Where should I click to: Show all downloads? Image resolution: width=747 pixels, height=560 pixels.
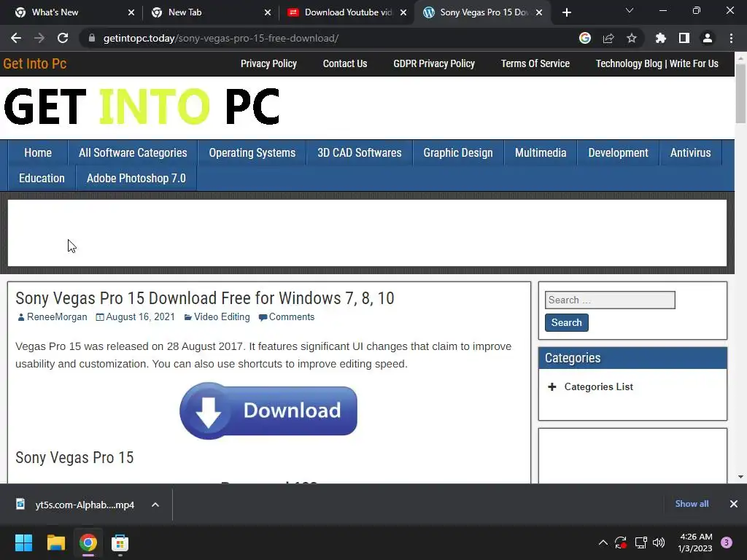(692, 504)
